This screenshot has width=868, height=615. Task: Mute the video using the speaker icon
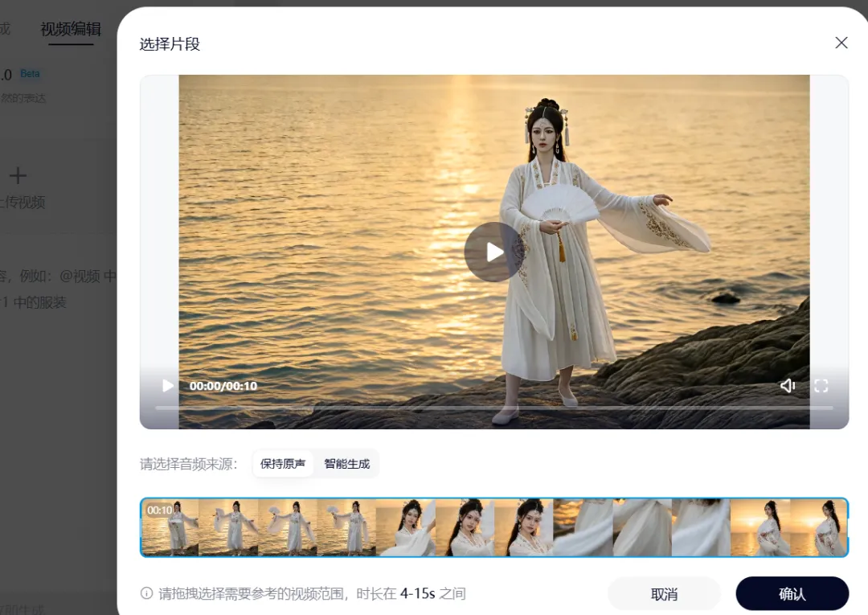pos(787,386)
